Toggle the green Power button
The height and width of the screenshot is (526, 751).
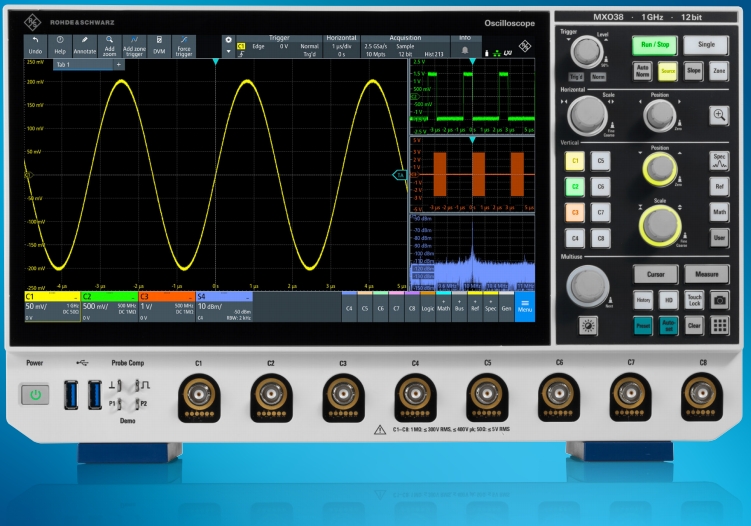(35, 395)
